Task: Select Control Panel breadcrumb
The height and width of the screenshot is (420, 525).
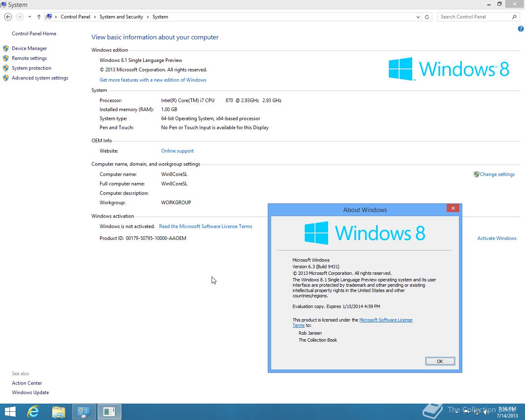Action: 75,17
